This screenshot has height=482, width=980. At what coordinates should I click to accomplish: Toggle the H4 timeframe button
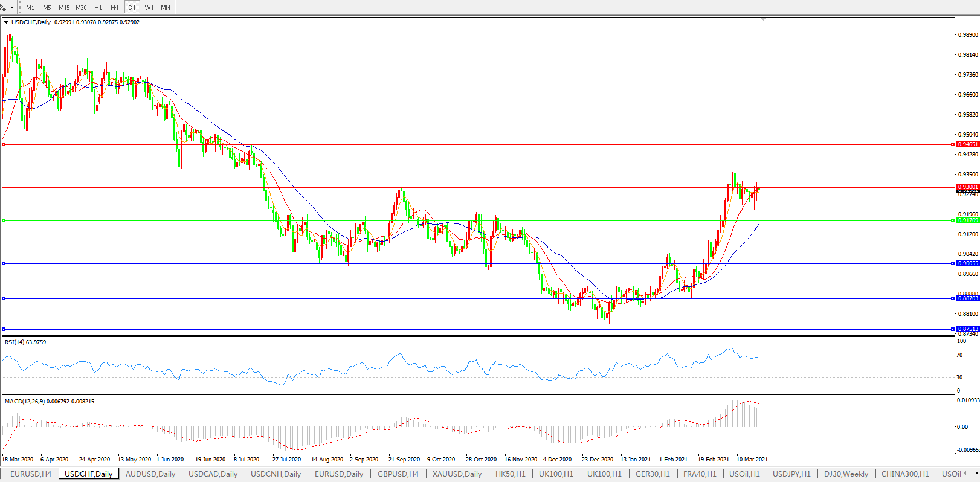[114, 8]
